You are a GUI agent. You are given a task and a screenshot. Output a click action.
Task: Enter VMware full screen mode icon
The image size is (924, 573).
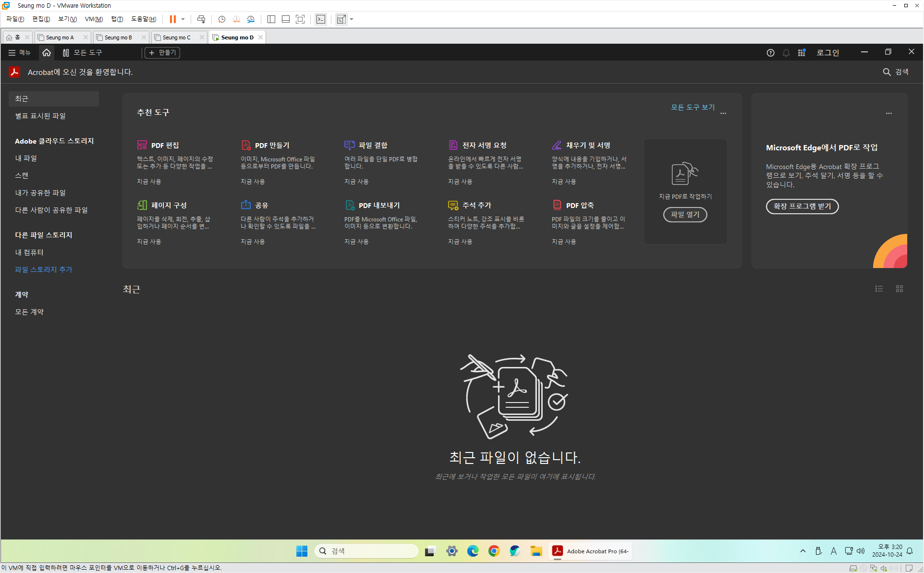point(300,19)
